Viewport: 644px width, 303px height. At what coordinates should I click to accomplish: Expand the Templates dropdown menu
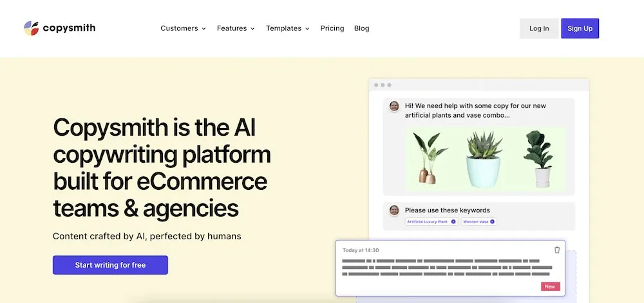click(x=287, y=28)
